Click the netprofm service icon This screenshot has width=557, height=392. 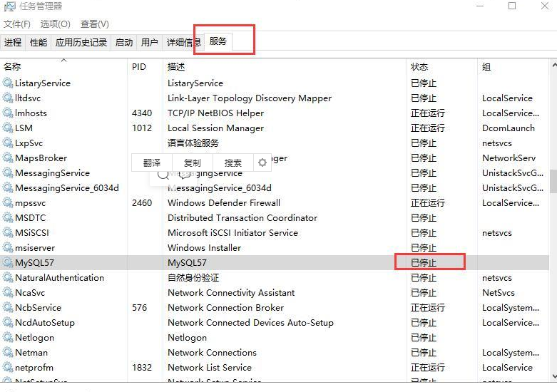[x=8, y=368]
